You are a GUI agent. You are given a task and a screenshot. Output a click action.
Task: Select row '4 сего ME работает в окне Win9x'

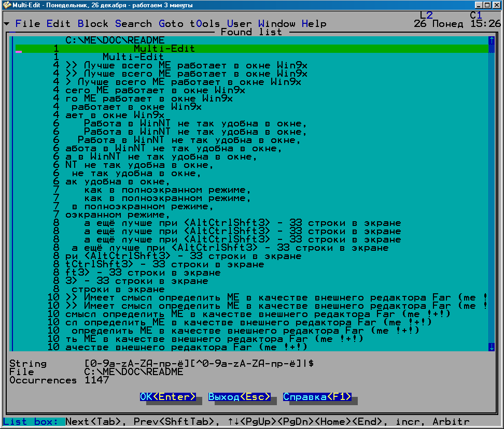[x=251, y=90]
